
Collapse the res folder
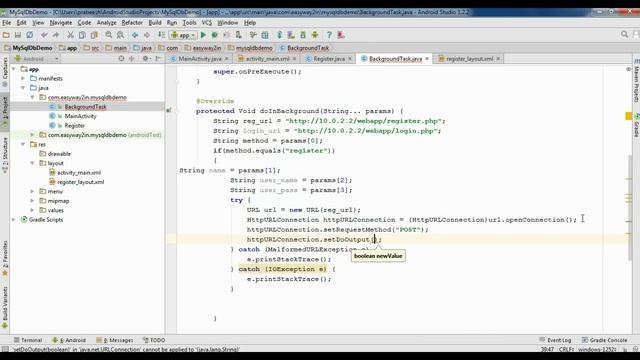(x=23, y=144)
